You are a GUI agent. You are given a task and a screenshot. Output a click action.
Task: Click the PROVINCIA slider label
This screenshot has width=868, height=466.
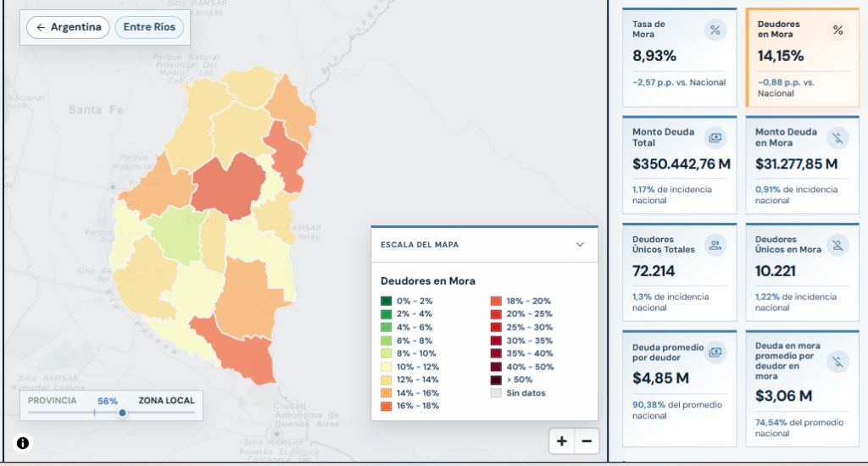pos(52,401)
